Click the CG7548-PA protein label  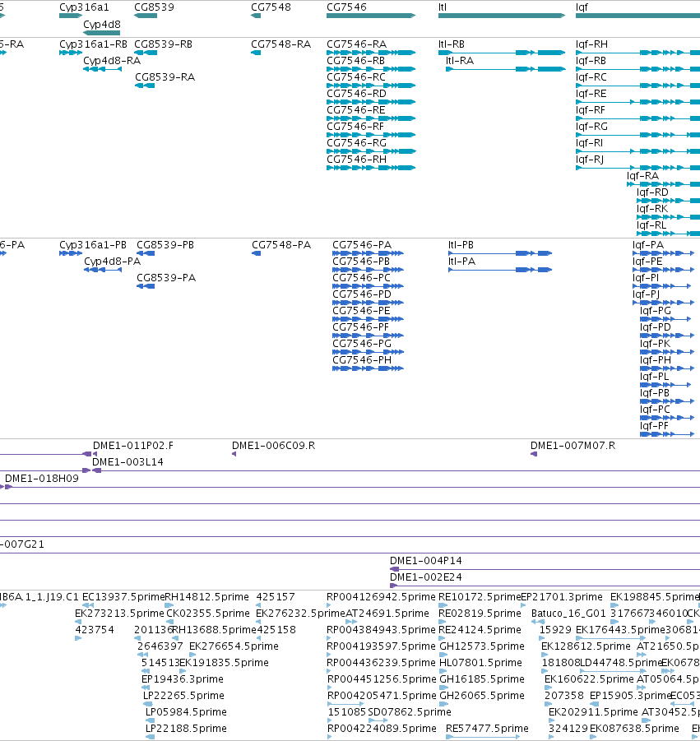pos(281,245)
